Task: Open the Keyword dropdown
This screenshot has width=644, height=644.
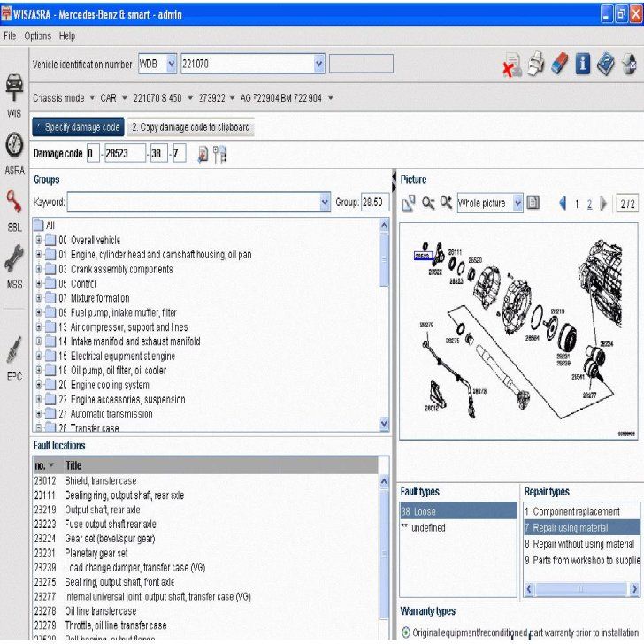Action: [325, 202]
